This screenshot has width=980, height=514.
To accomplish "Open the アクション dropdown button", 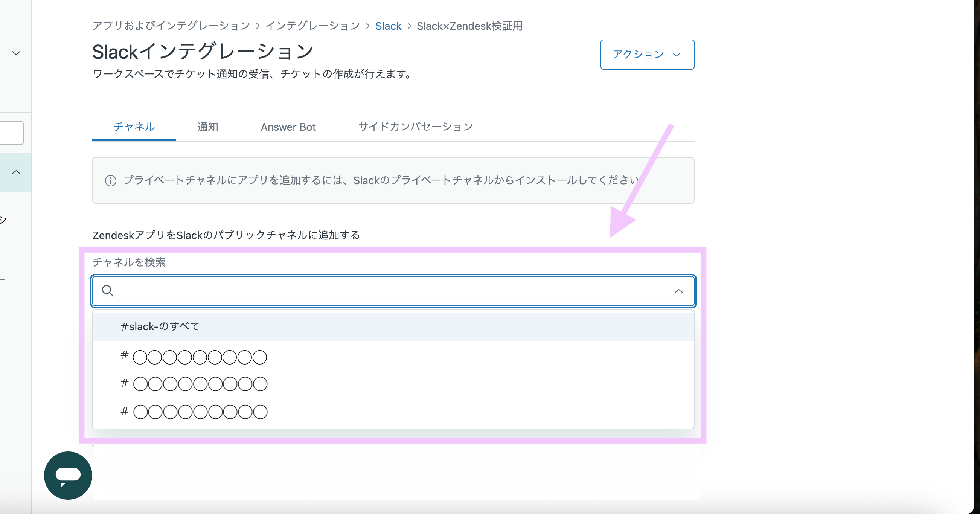I will coord(647,54).
